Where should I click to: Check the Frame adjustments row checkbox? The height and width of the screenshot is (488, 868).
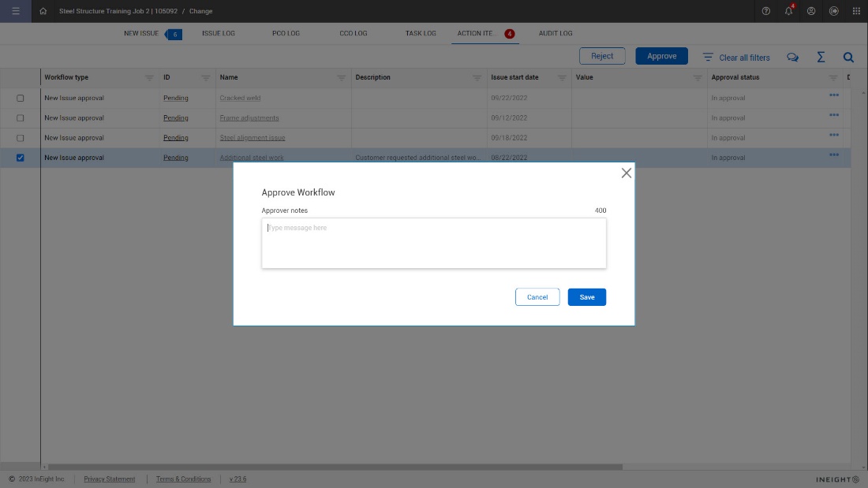tap(21, 118)
